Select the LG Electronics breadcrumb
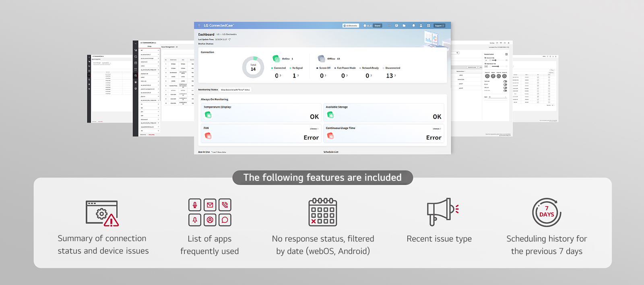The height and width of the screenshot is (285, 644). point(229,35)
